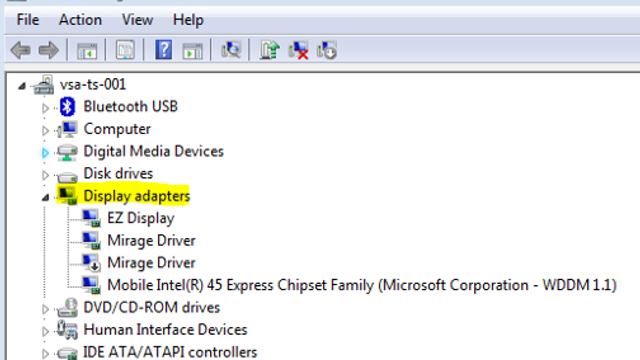This screenshot has height=360, width=640.
Task: Toggle the action pane toolbar icon
Action: [192, 51]
